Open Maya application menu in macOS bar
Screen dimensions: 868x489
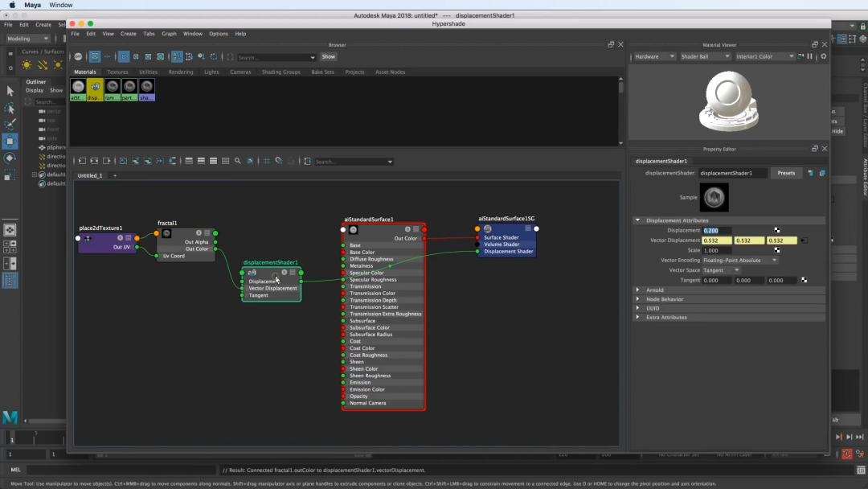tap(33, 5)
